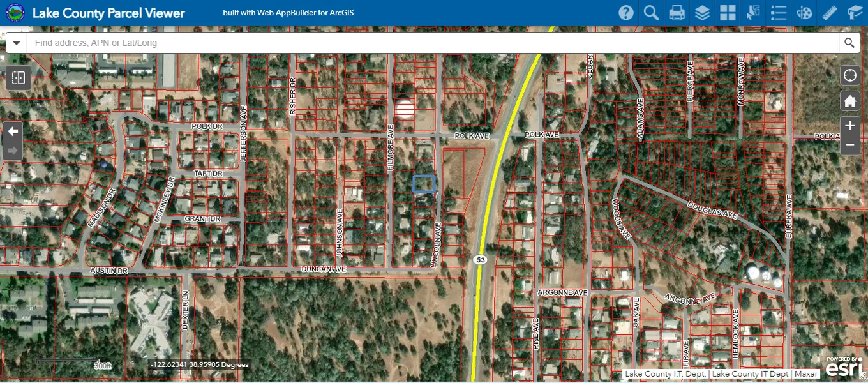
Task: Open the Legend list icon
Action: (779, 13)
